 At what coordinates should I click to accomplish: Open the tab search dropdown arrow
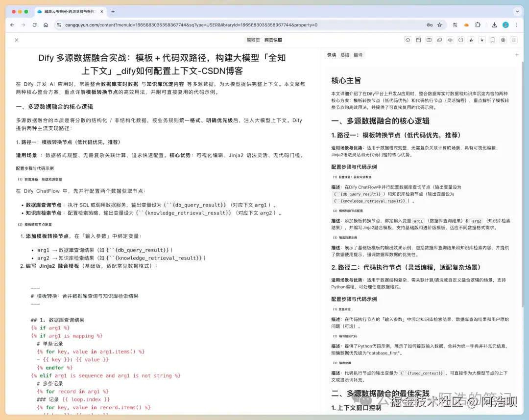click(517, 11)
